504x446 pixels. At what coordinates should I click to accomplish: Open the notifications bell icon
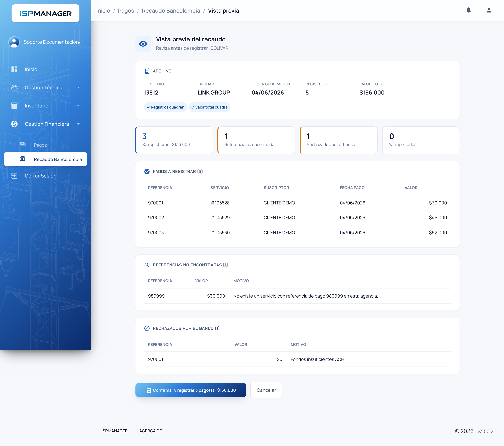coord(468,10)
